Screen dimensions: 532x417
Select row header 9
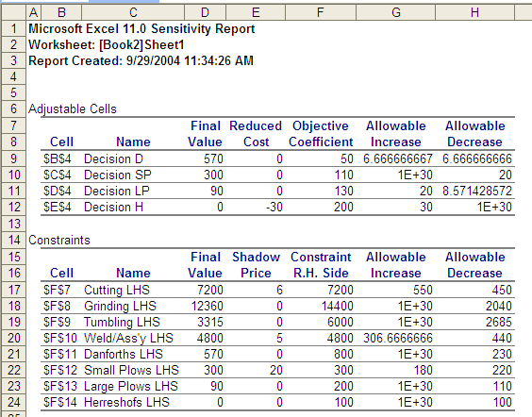[x=13, y=158]
